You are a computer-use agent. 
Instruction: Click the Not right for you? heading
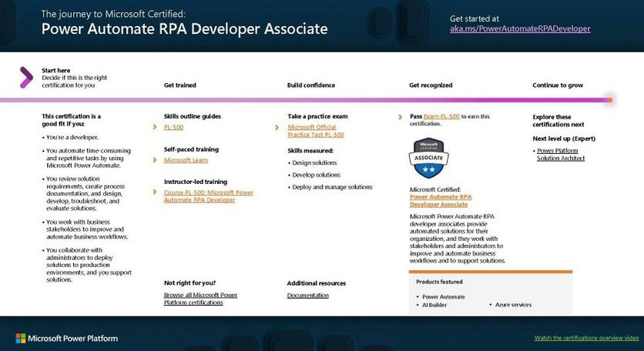click(x=190, y=283)
